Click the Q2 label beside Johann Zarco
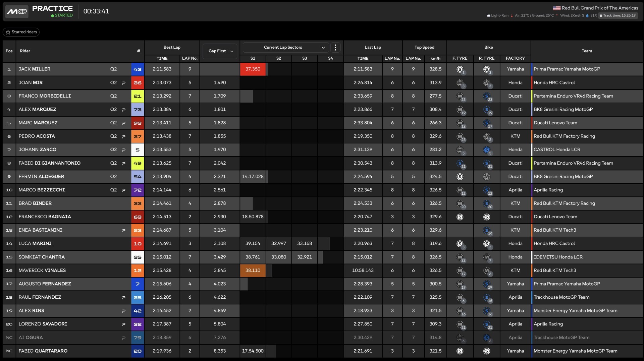 click(x=113, y=149)
